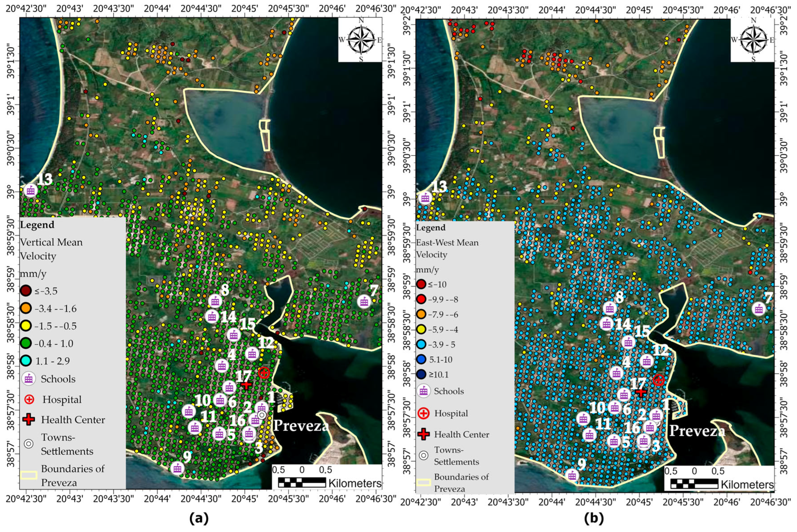The image size is (797, 532).
Task: Click the scale bar in panel (a)
Action: point(302,482)
